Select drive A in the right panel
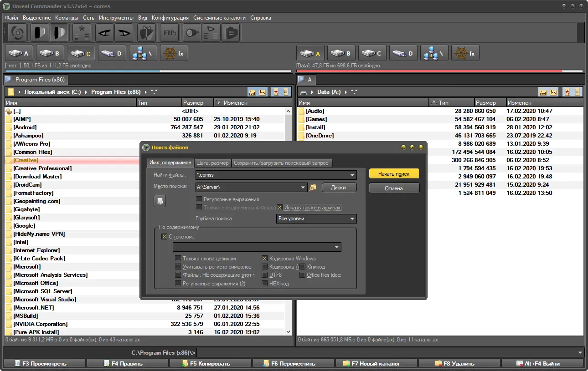The width and height of the screenshot is (588, 371). [310, 53]
